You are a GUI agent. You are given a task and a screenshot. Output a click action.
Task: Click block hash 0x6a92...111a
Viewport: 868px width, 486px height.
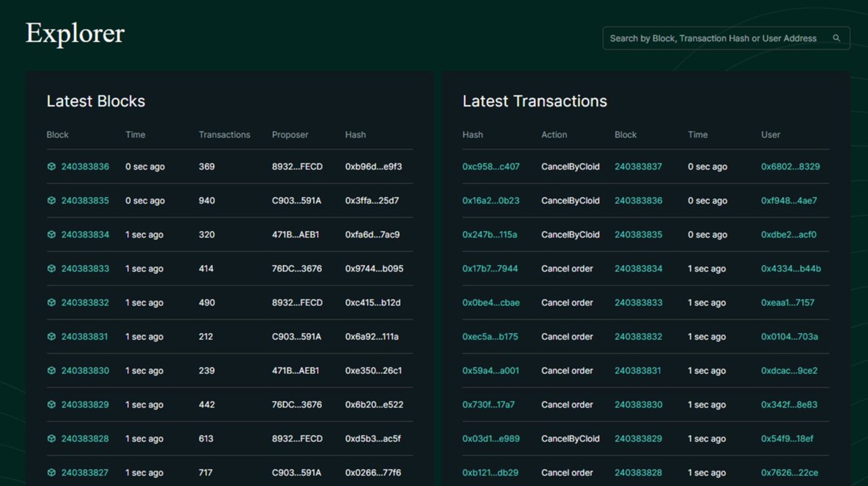(x=372, y=336)
